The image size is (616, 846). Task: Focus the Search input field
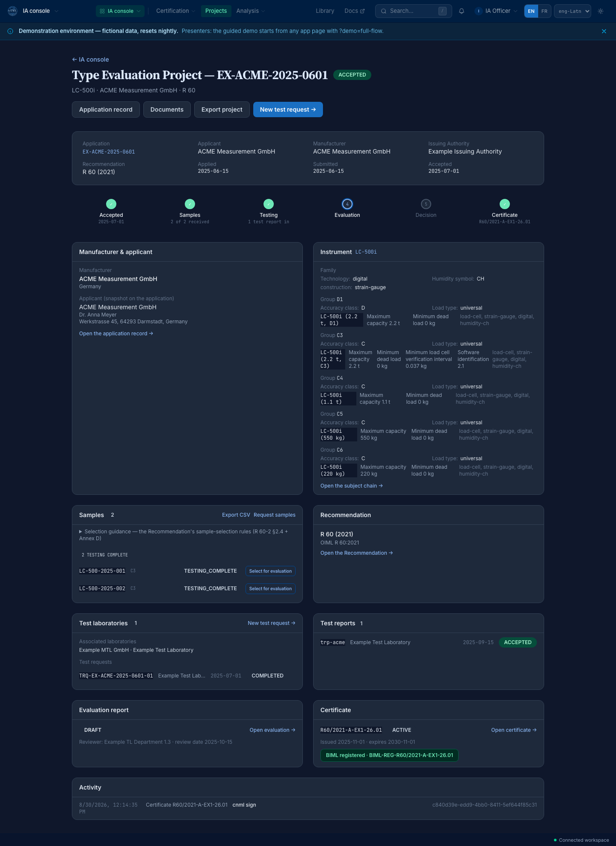(x=413, y=11)
